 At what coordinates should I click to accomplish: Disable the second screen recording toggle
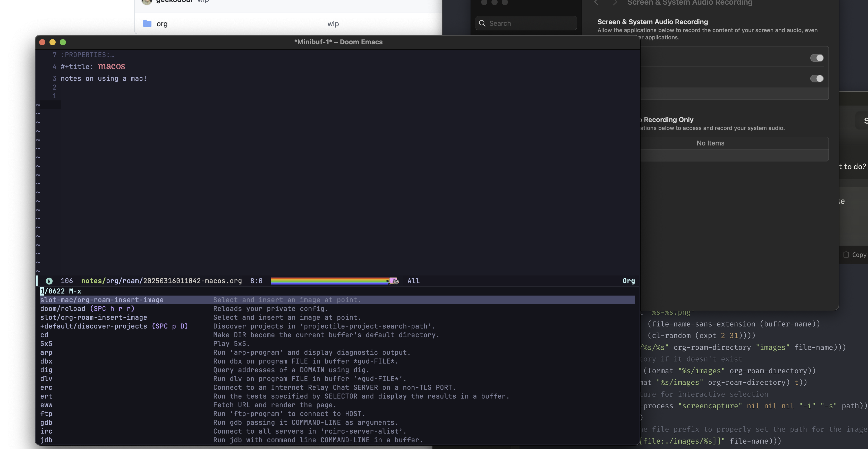coord(816,79)
